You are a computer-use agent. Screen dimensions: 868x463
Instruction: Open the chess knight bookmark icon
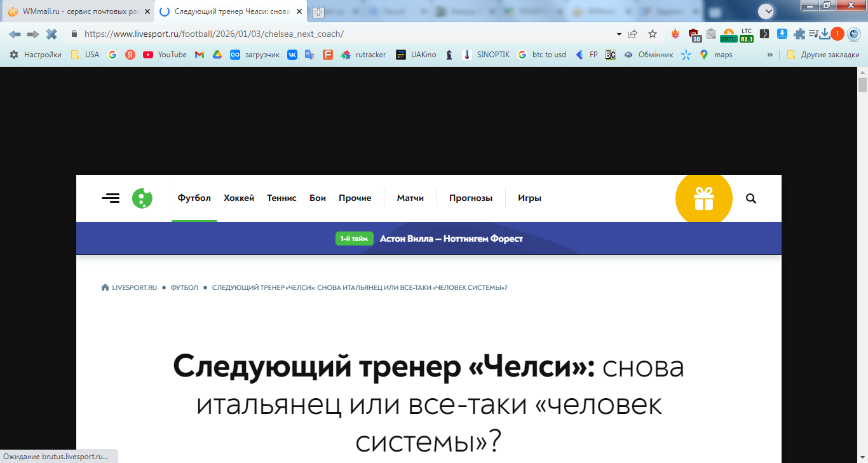pyautogui.click(x=449, y=55)
